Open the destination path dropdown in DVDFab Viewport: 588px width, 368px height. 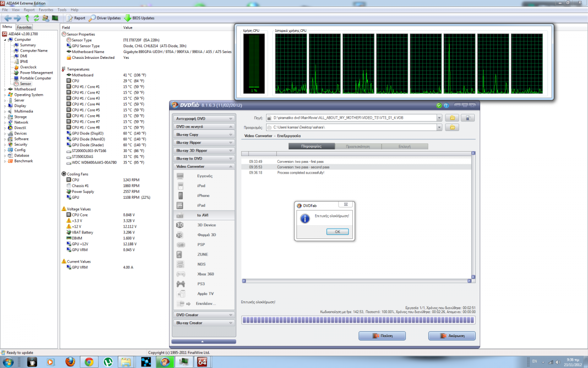[x=439, y=127]
